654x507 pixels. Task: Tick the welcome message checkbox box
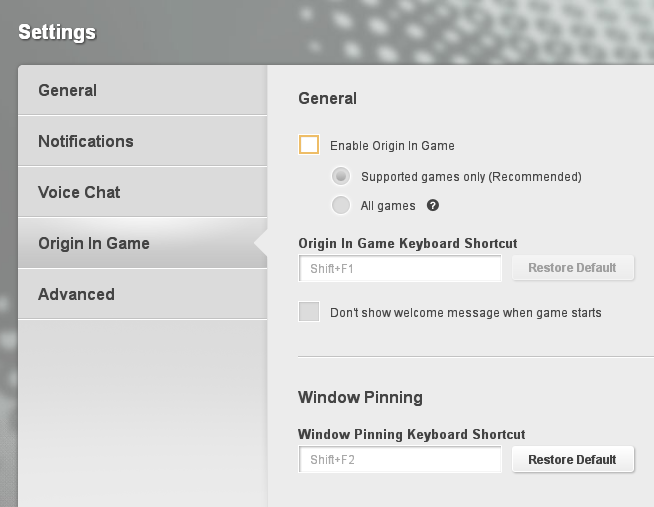(x=309, y=312)
